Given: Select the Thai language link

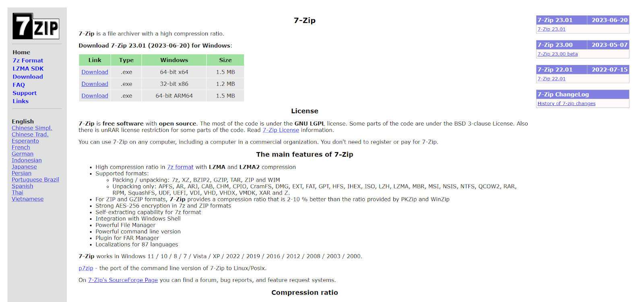Looking at the screenshot, I should (x=17, y=192).
